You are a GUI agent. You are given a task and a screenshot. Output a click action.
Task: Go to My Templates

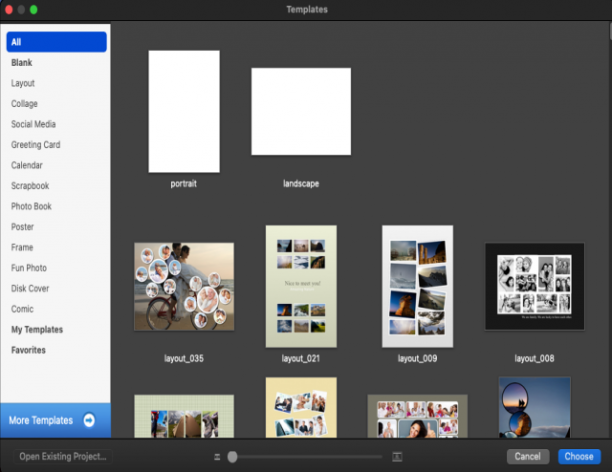(x=37, y=330)
